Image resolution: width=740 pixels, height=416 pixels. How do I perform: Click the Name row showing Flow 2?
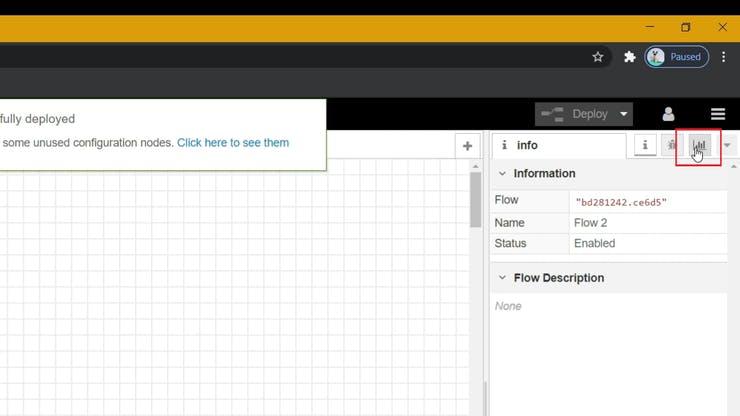590,223
